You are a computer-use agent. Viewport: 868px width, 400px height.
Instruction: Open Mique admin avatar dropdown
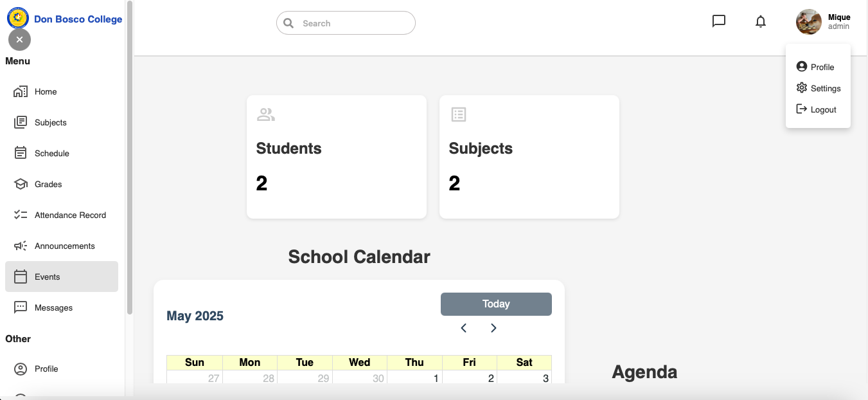809,22
